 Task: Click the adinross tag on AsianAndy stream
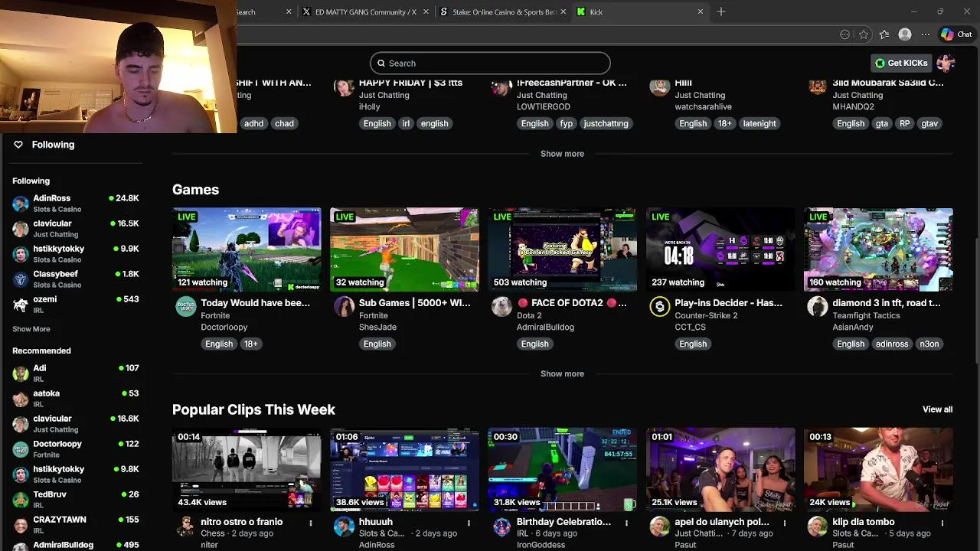click(892, 344)
